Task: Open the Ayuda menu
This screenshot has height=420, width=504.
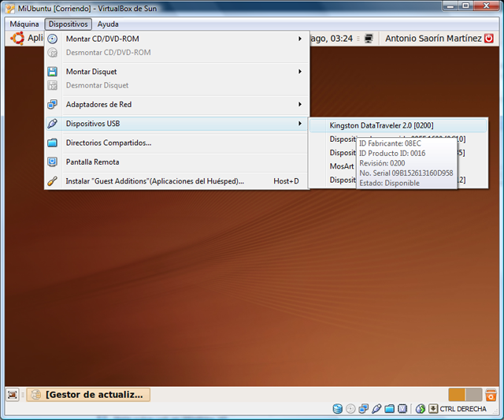Action: coord(108,24)
